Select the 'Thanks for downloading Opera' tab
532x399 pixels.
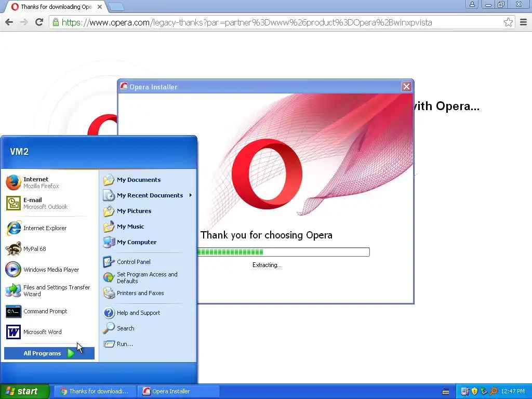[56, 7]
